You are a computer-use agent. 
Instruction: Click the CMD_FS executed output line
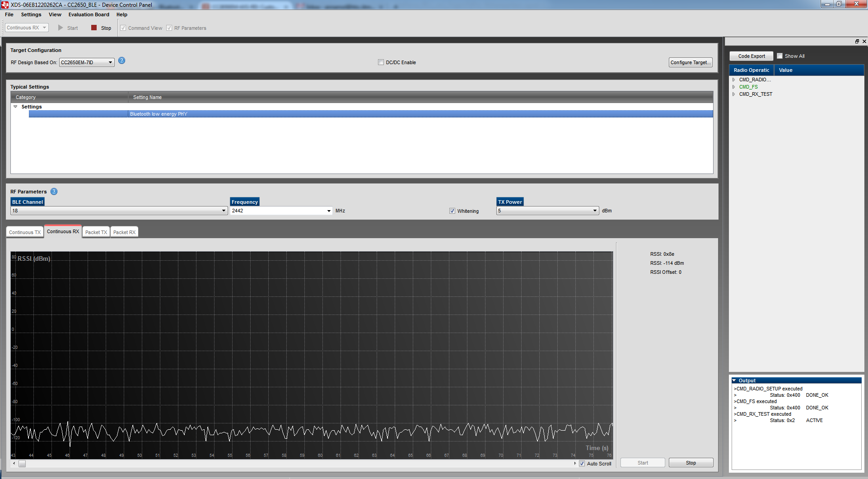tap(756, 401)
